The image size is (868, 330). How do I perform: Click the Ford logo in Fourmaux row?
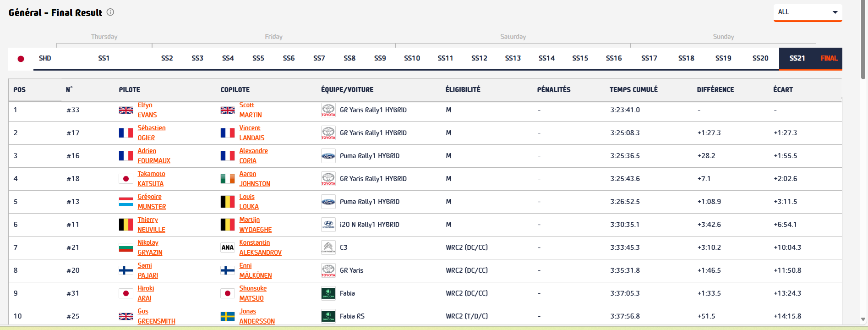point(328,156)
